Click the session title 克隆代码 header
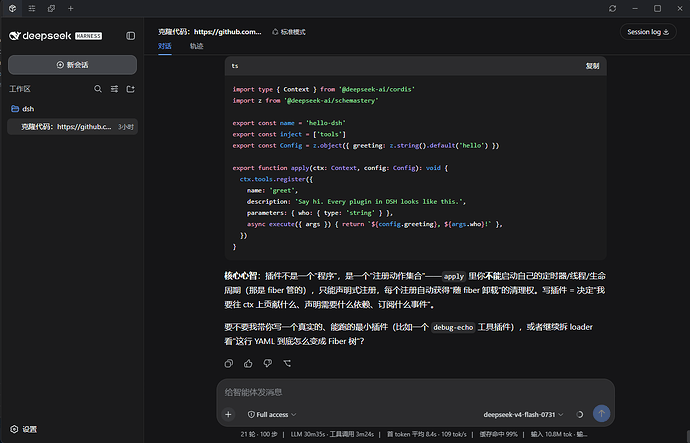Viewport: 690px width, 443px height. 209,32
